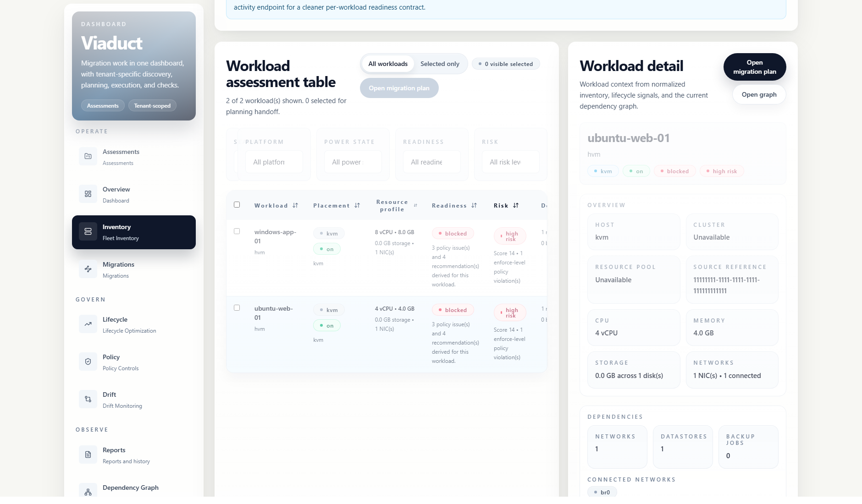Click the Tenant-scoped tag
This screenshot has width=862, height=504.
coord(152,105)
